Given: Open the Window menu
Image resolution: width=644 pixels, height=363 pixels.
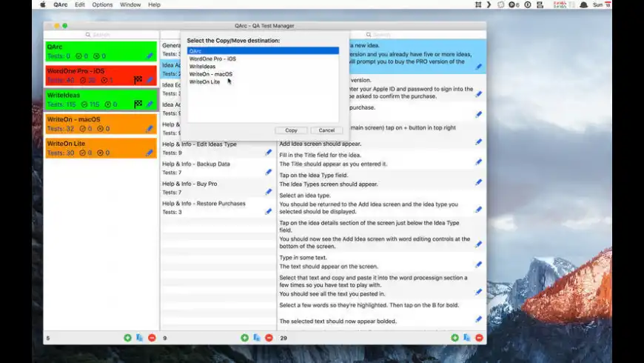Looking at the screenshot, I should (x=130, y=4).
